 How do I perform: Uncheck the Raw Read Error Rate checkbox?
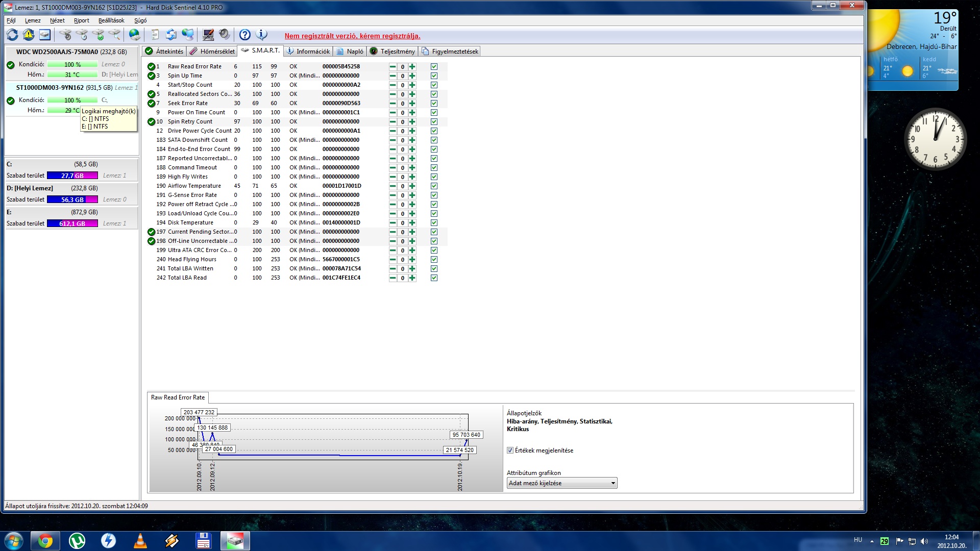coord(434,67)
